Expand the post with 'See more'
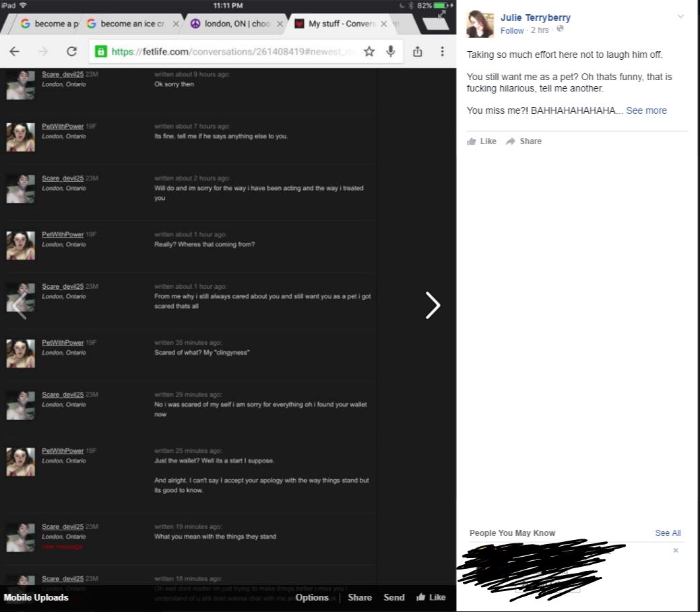Screen dimensions: 700x612 point(646,110)
